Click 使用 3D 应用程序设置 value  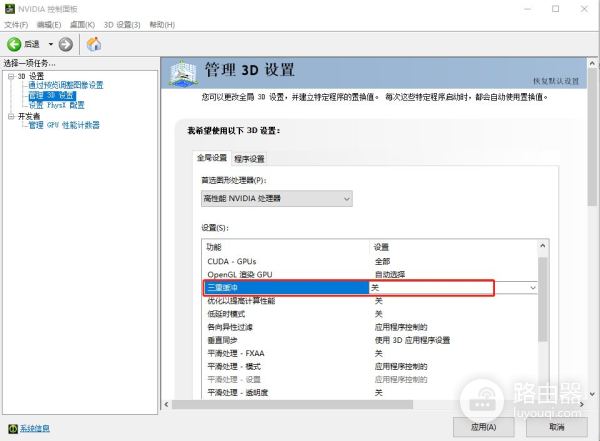412,340
